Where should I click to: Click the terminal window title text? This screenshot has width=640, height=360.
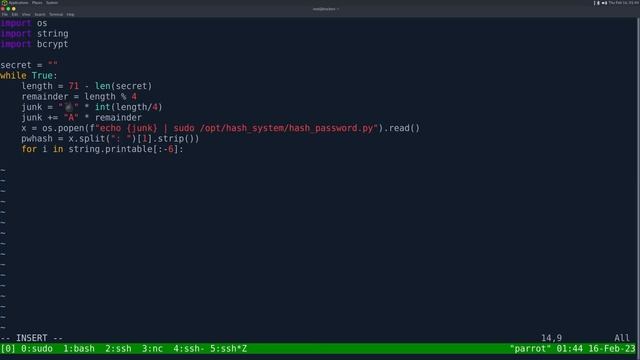coord(326,9)
